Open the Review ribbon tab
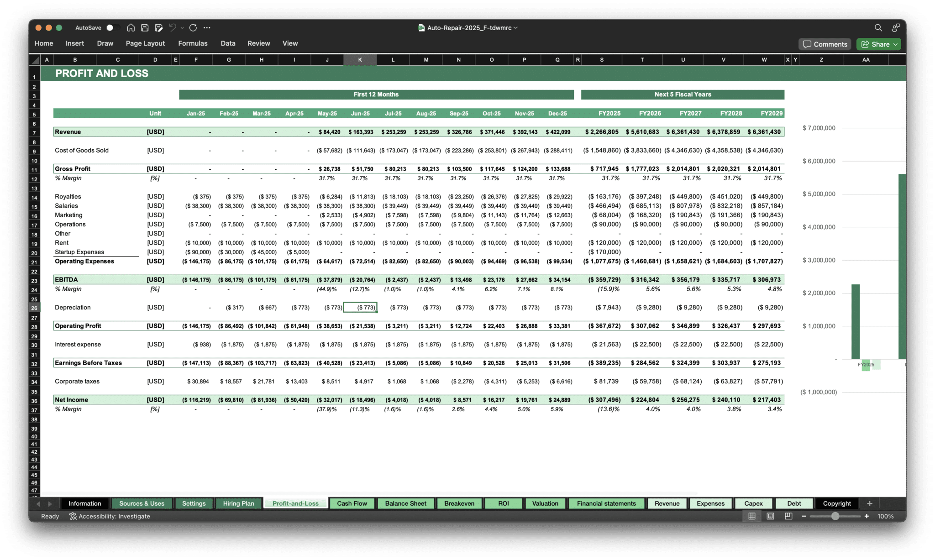This screenshot has width=935, height=560. tap(259, 43)
